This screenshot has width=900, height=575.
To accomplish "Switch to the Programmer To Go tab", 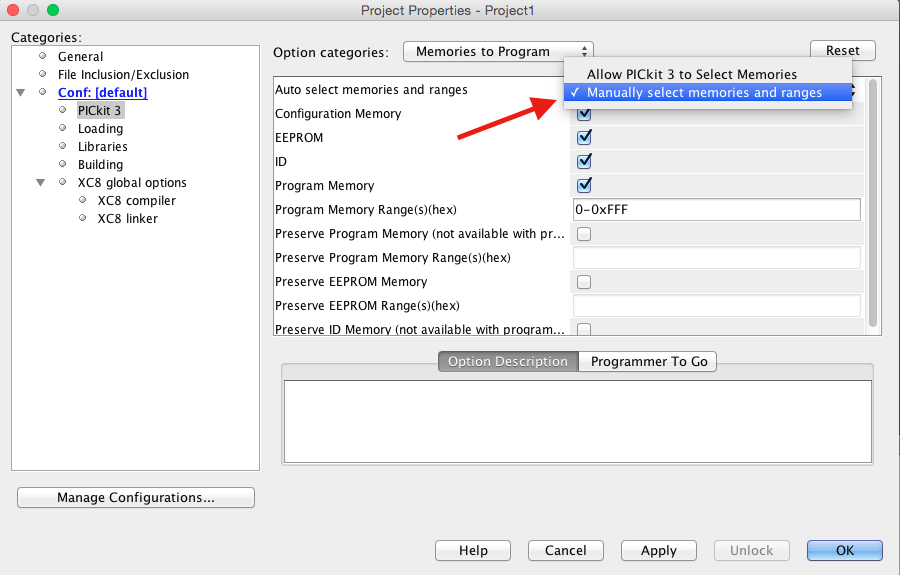I will pyautogui.click(x=648, y=362).
